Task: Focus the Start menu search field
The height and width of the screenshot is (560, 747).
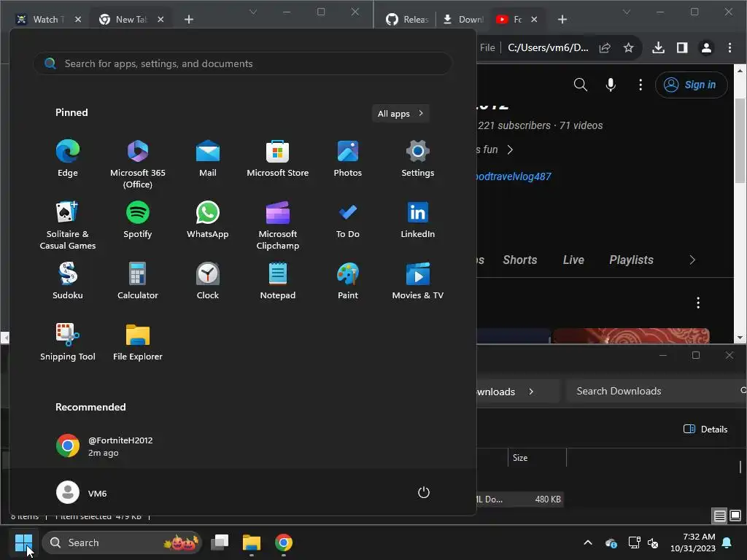Action: [x=243, y=63]
